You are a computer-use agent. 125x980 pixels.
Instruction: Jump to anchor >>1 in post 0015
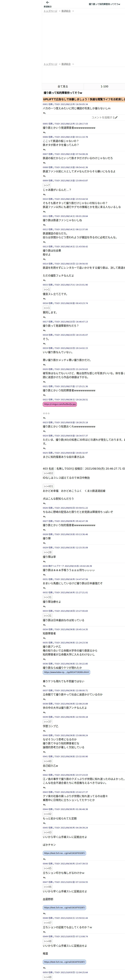(x=47, y=290)
